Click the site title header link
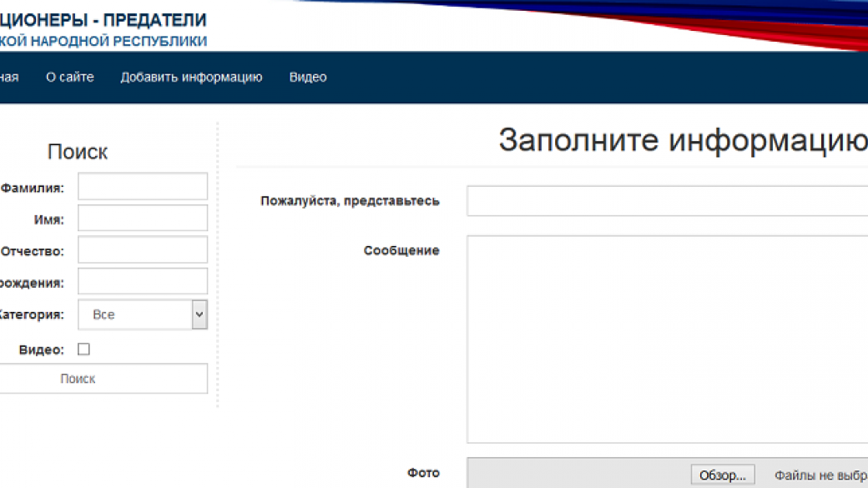This screenshot has height=488, width=868. 103,20
